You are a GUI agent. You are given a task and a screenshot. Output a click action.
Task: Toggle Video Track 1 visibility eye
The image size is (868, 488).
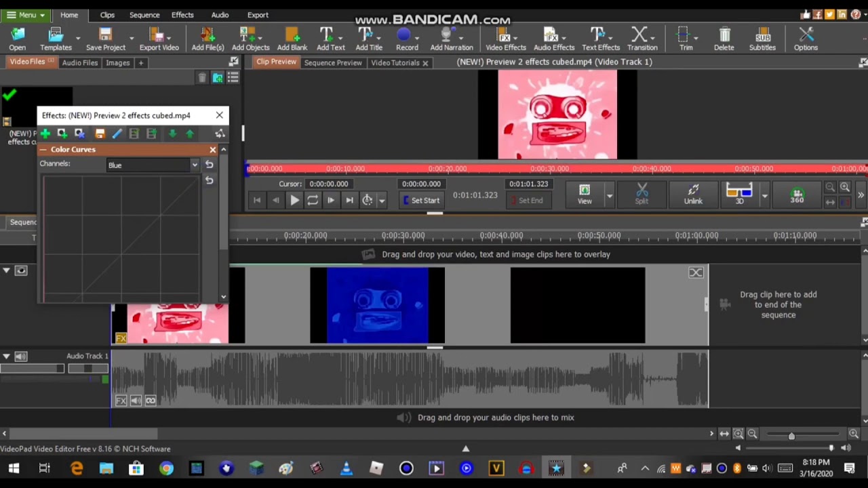click(x=21, y=271)
